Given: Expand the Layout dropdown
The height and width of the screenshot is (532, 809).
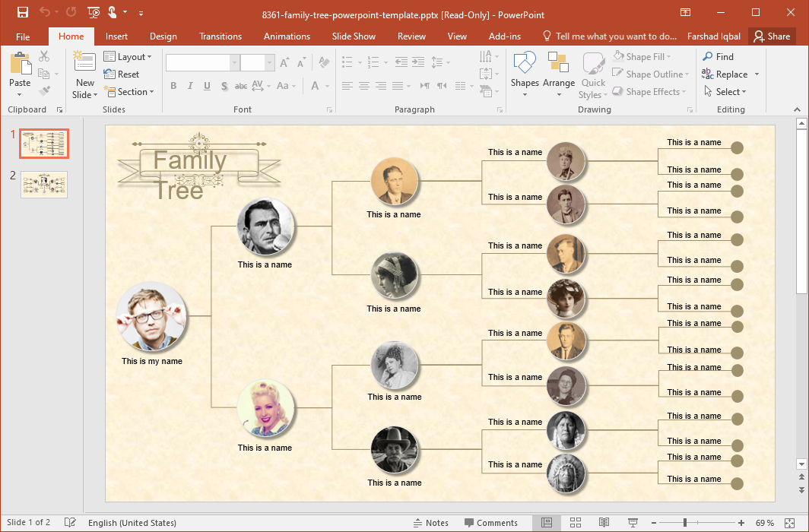Looking at the screenshot, I should [128, 57].
